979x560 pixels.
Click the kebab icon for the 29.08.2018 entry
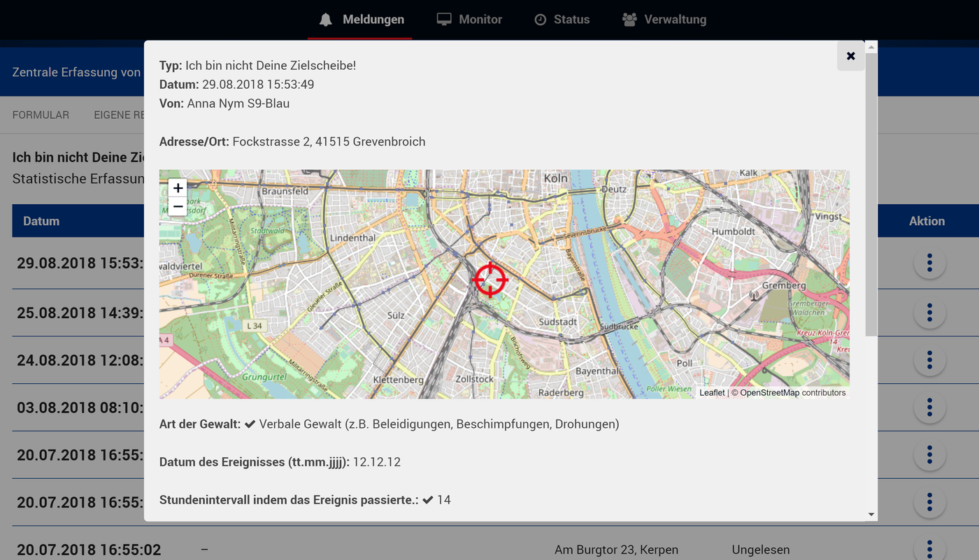[x=929, y=263]
